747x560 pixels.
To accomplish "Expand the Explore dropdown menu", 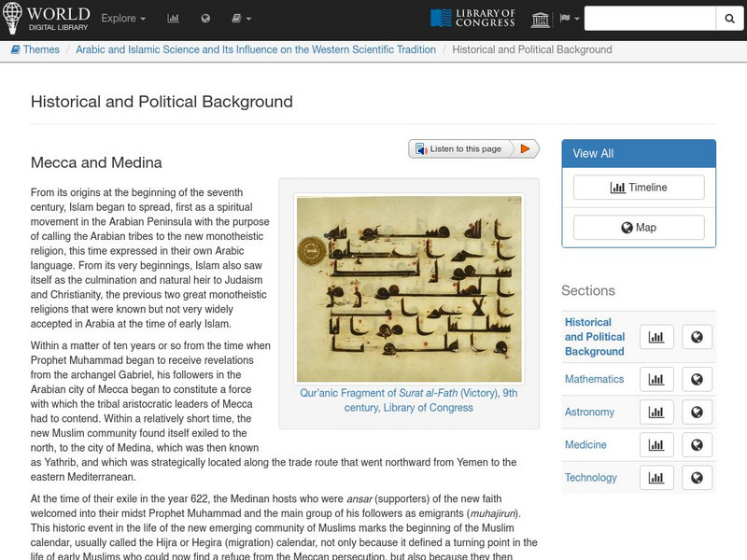I will pos(123,19).
